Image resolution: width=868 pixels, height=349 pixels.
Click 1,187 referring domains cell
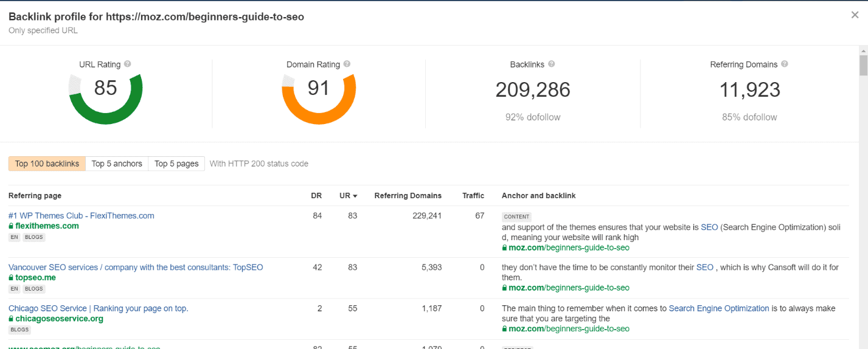[x=431, y=308]
